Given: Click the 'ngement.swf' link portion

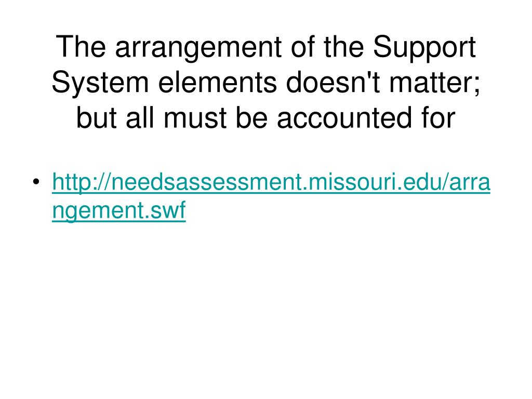Looking at the screenshot, I should (x=119, y=211).
